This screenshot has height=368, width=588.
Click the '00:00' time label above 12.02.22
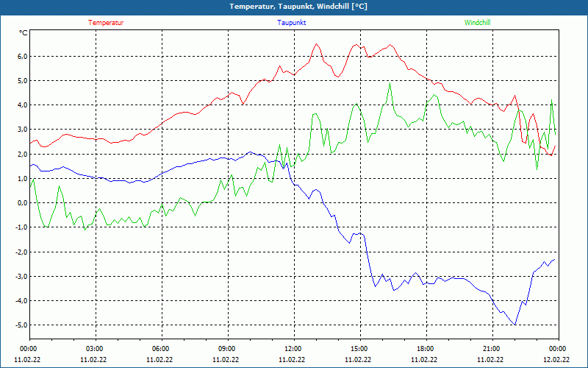coord(556,349)
